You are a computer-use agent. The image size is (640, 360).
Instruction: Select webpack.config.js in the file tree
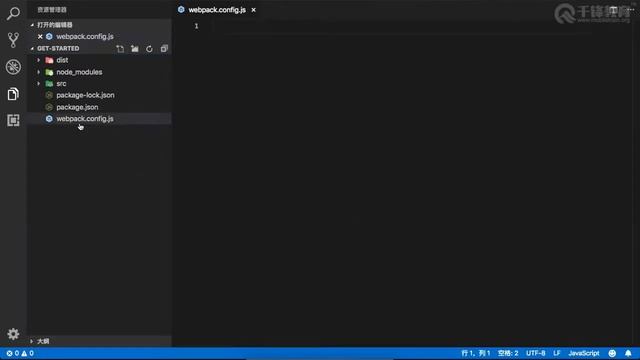[x=100, y=119]
